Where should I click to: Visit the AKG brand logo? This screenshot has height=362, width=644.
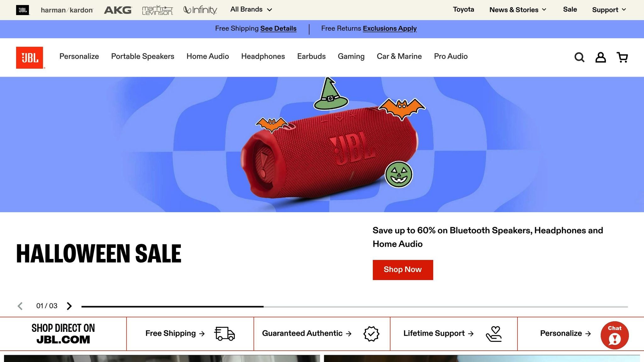click(118, 10)
